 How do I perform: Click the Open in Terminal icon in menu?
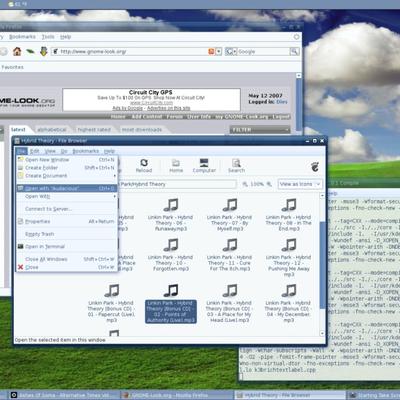(21, 246)
